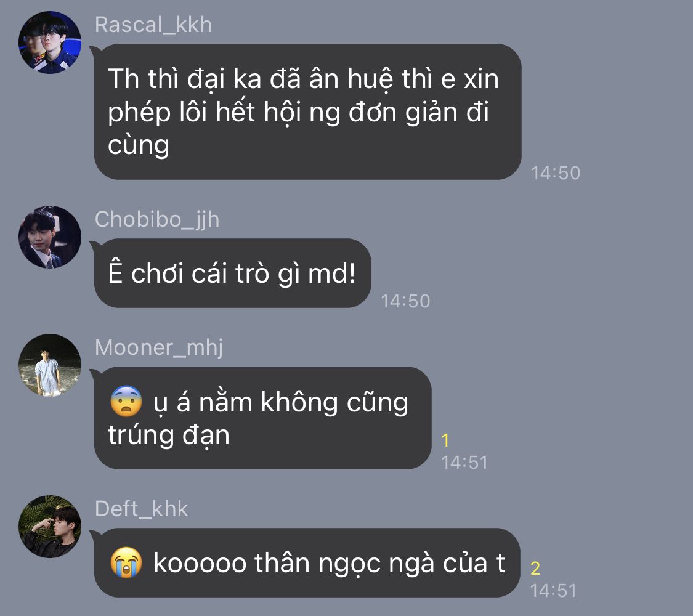The width and height of the screenshot is (693, 616).
Task: Click the Mooner_mhj username label
Action: 159,348
